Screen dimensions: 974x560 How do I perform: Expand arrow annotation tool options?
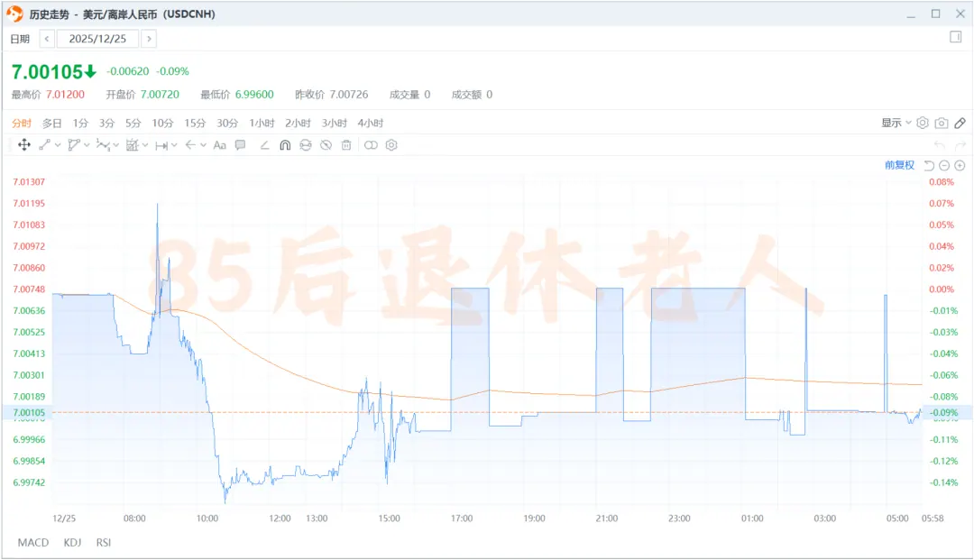coord(203,145)
